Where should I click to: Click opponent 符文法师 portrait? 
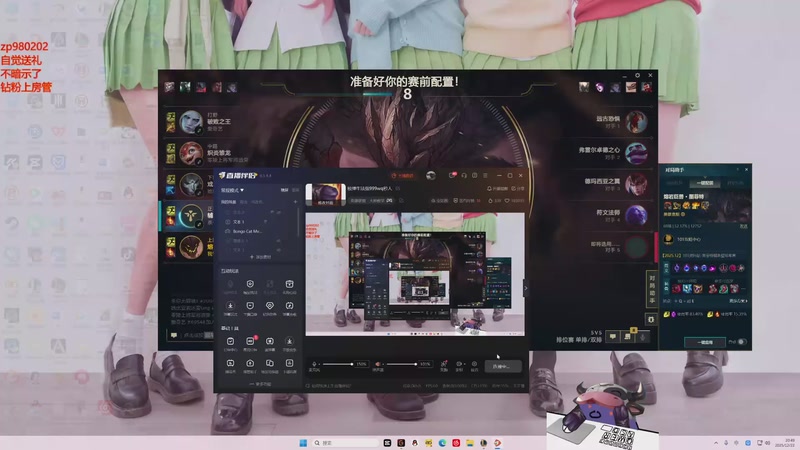[636, 215]
